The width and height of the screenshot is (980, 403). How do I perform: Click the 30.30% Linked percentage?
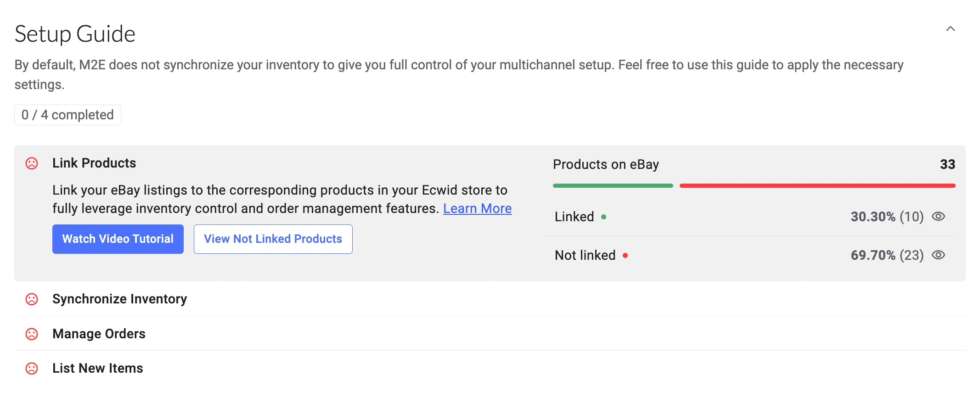[873, 216]
